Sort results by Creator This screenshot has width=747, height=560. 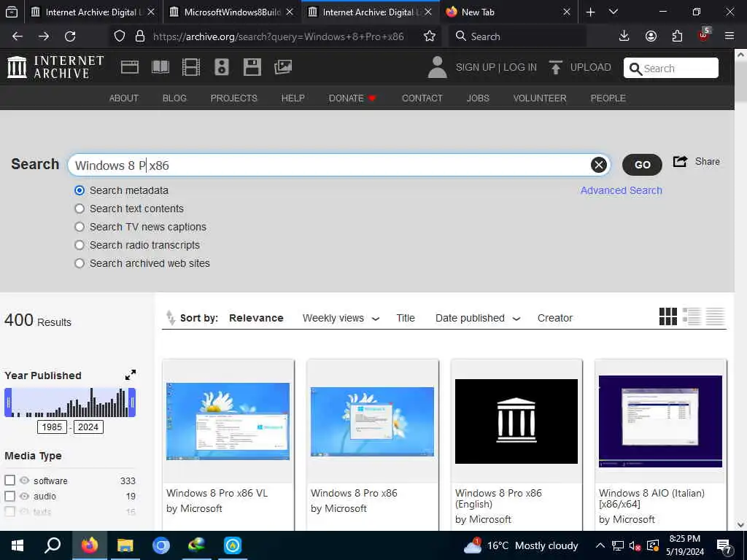[555, 318]
